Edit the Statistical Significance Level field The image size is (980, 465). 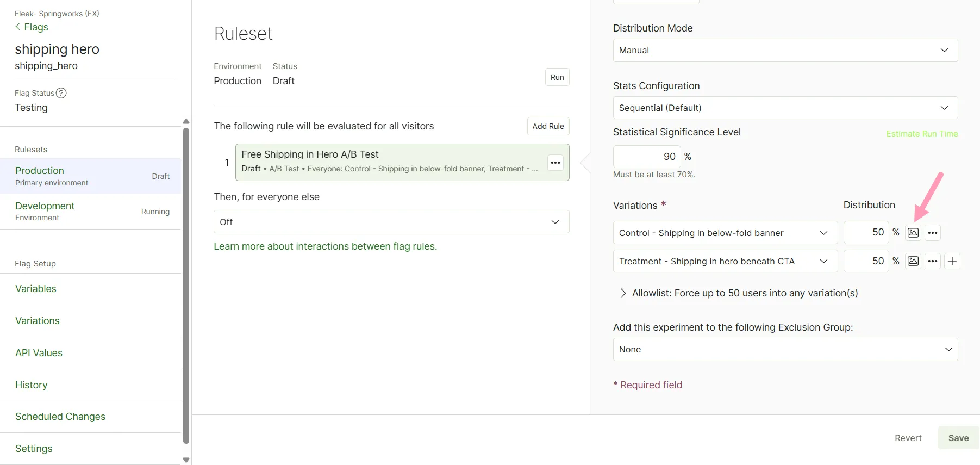[x=647, y=157]
